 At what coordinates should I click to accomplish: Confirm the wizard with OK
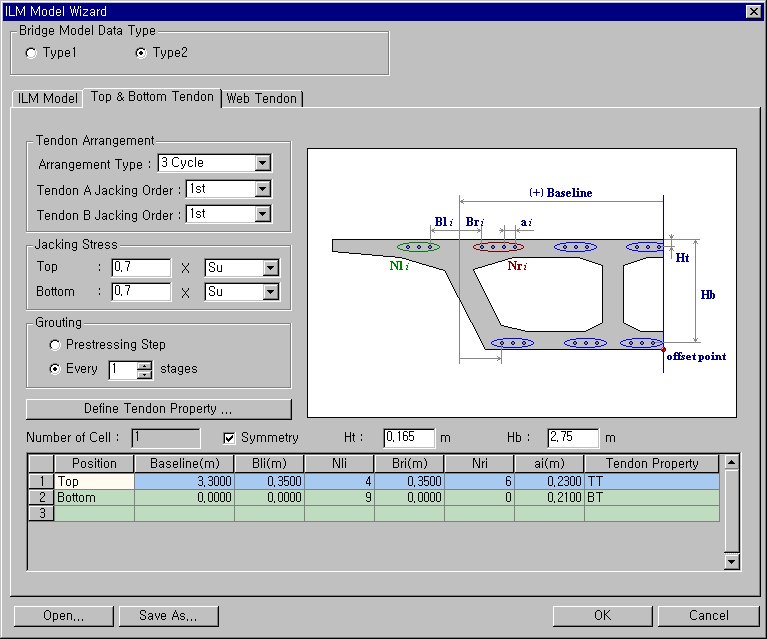(601, 616)
